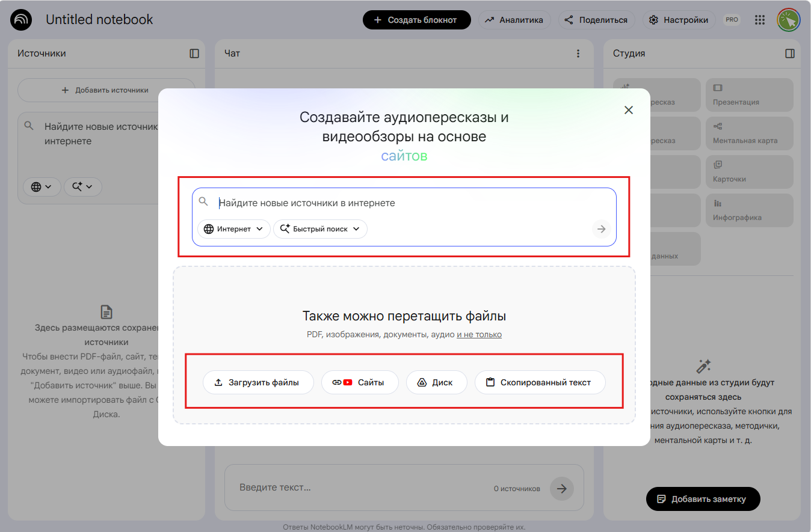Click the Источники panel heading

coord(42,54)
